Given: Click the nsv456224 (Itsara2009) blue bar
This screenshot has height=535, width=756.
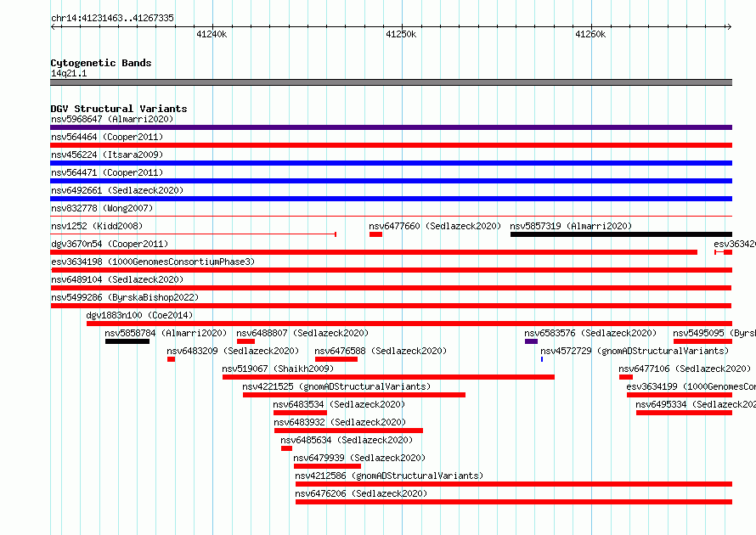Looking at the screenshot, I should pyautogui.click(x=391, y=163).
